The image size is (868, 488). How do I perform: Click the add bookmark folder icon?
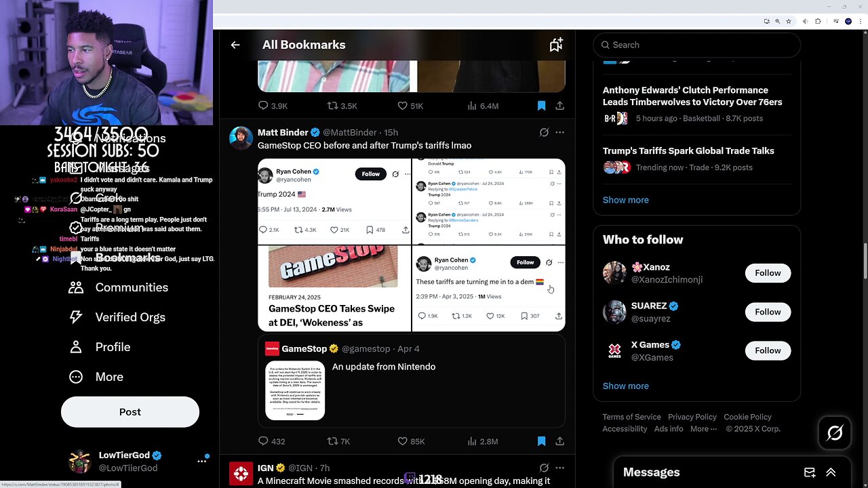pyautogui.click(x=556, y=45)
